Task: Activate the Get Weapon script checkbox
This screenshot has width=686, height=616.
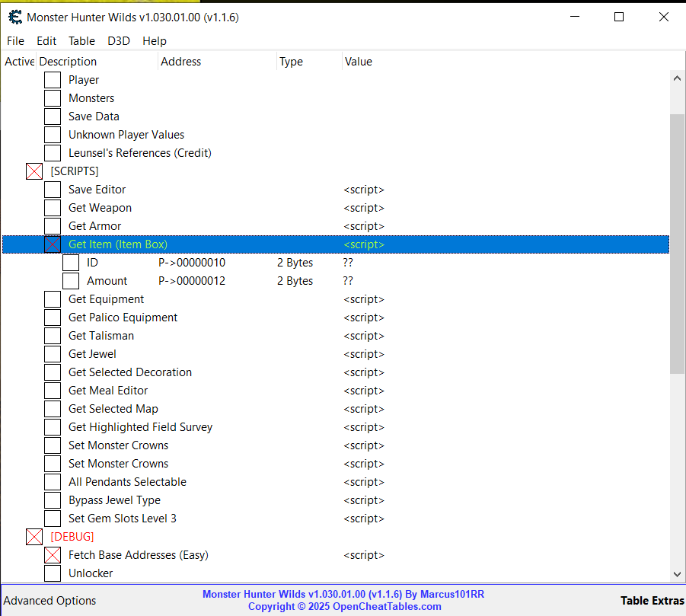Action: 53,208
